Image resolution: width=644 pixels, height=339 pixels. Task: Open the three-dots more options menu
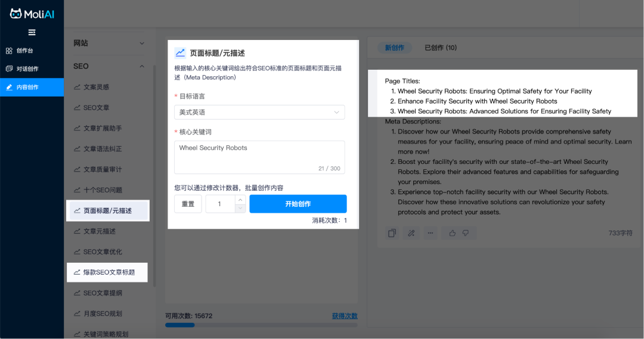pyautogui.click(x=430, y=233)
